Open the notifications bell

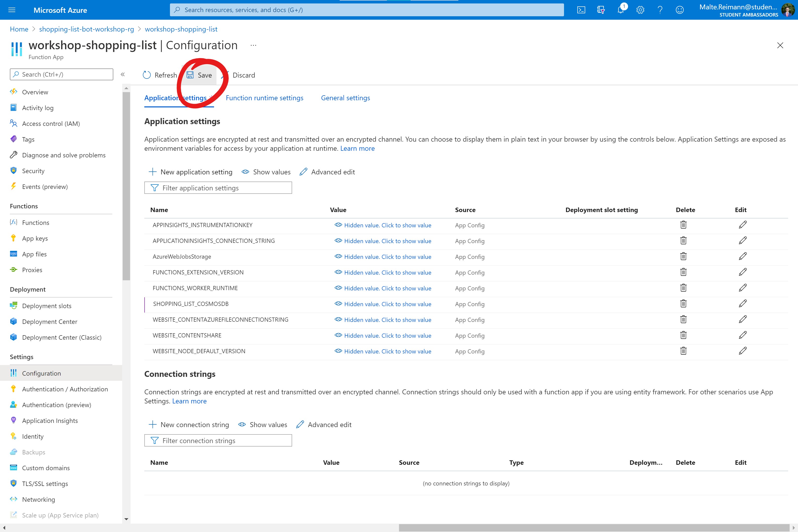click(621, 10)
